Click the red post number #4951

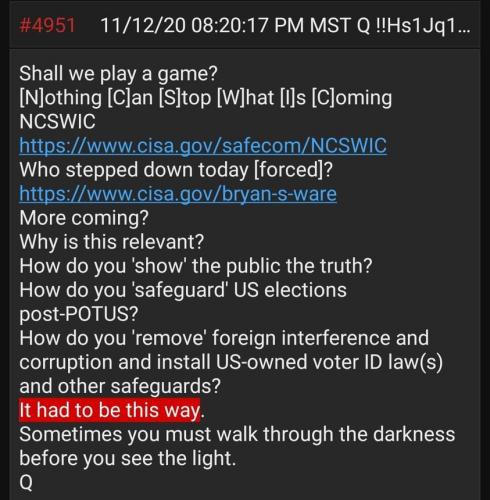(47, 25)
